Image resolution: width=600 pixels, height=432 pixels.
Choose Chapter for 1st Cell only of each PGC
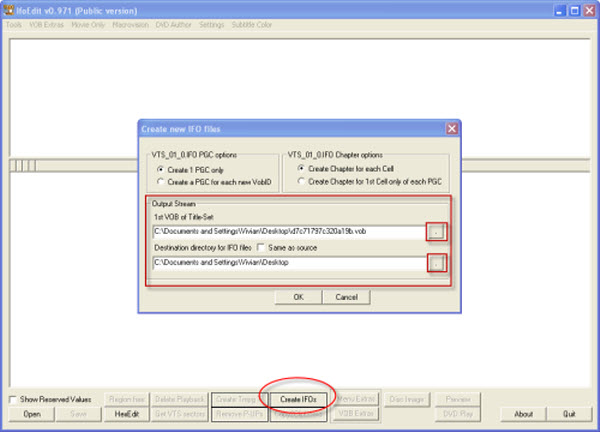tap(298, 181)
